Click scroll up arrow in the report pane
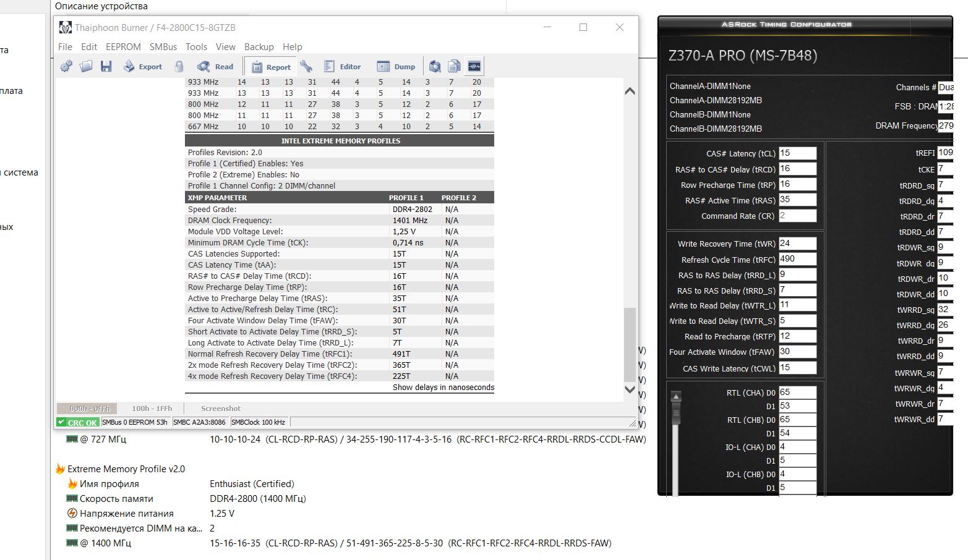This screenshot has height=560, width=968. click(x=630, y=91)
